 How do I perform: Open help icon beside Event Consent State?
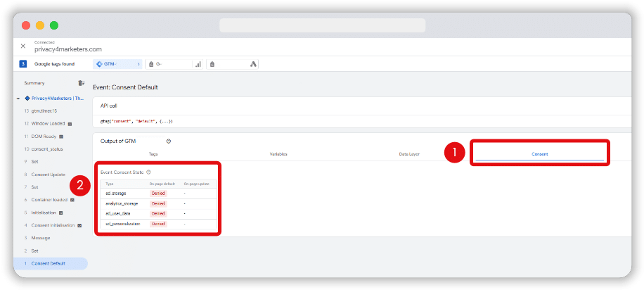pyautogui.click(x=148, y=172)
